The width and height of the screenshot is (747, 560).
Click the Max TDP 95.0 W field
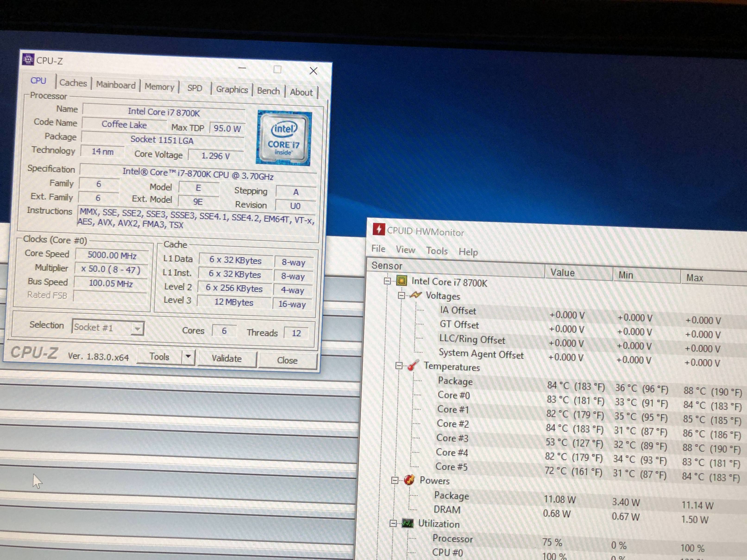[x=227, y=128]
